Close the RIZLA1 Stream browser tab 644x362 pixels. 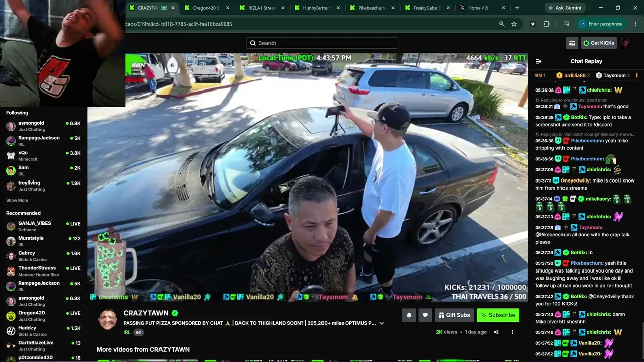(x=283, y=8)
